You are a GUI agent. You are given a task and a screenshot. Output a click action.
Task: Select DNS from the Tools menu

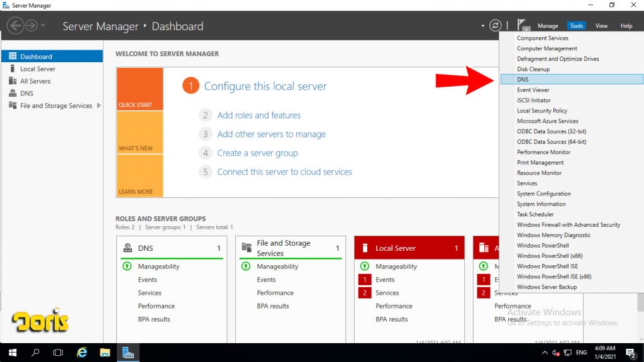click(x=572, y=79)
